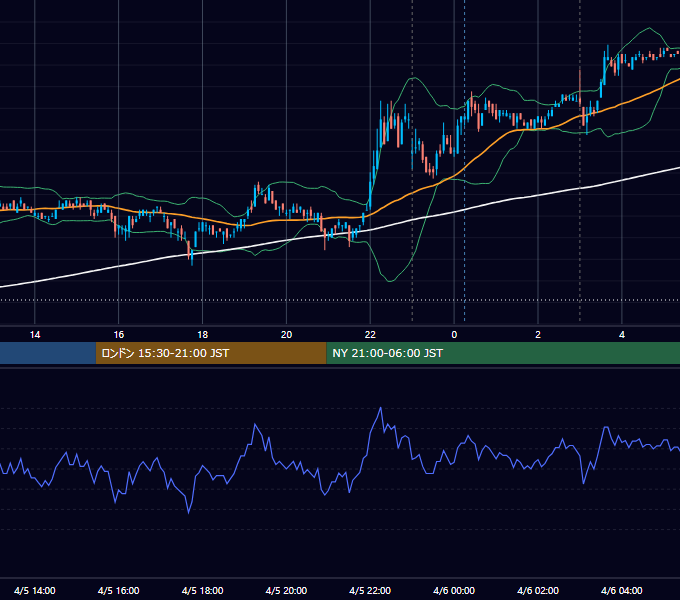Click the 4/5 18:00 date label

(203, 590)
